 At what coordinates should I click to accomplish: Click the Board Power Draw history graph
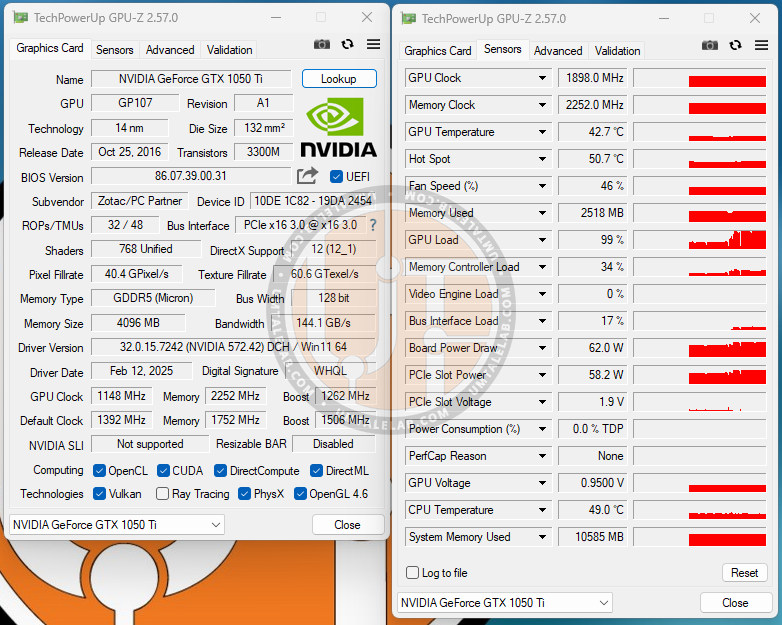tap(700, 348)
